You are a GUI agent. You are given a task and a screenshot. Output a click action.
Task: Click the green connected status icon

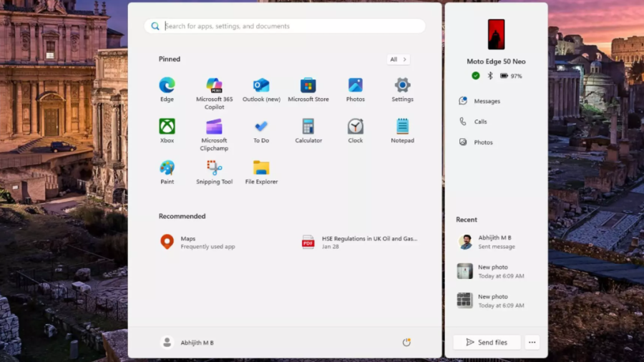click(475, 76)
